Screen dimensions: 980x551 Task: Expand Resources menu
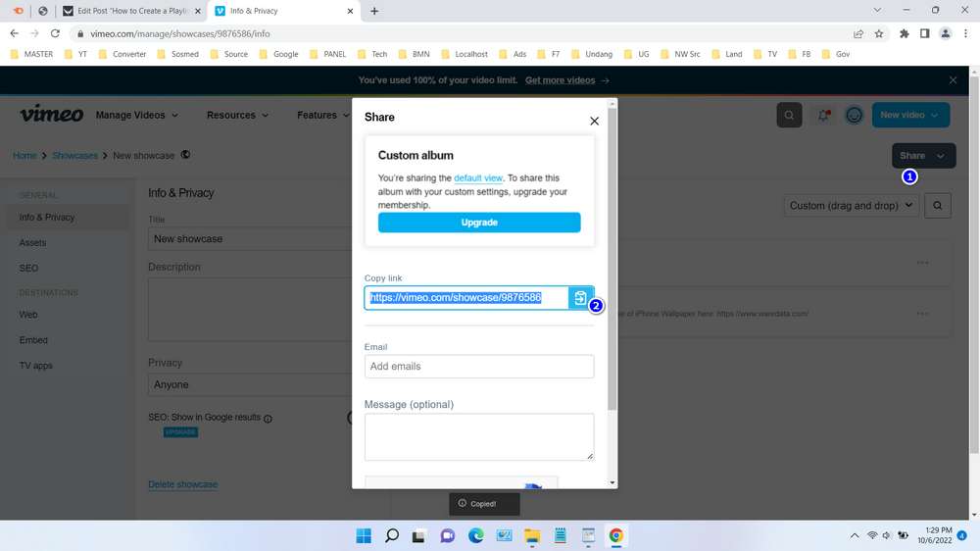(237, 115)
